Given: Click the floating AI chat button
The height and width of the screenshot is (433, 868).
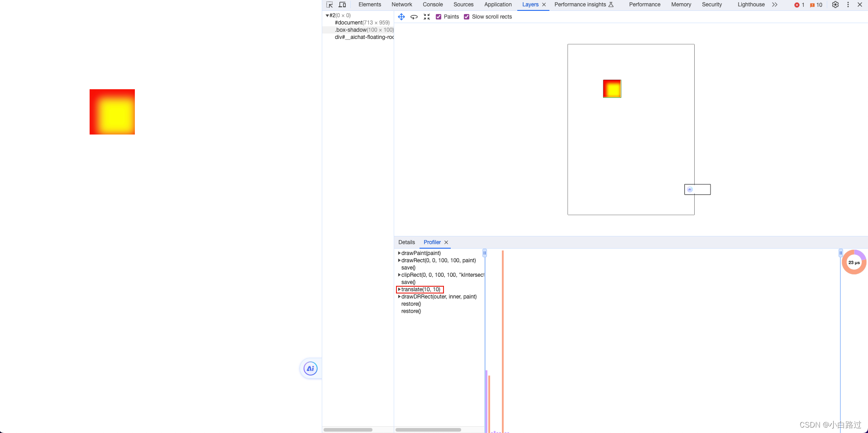Looking at the screenshot, I should [x=310, y=369].
